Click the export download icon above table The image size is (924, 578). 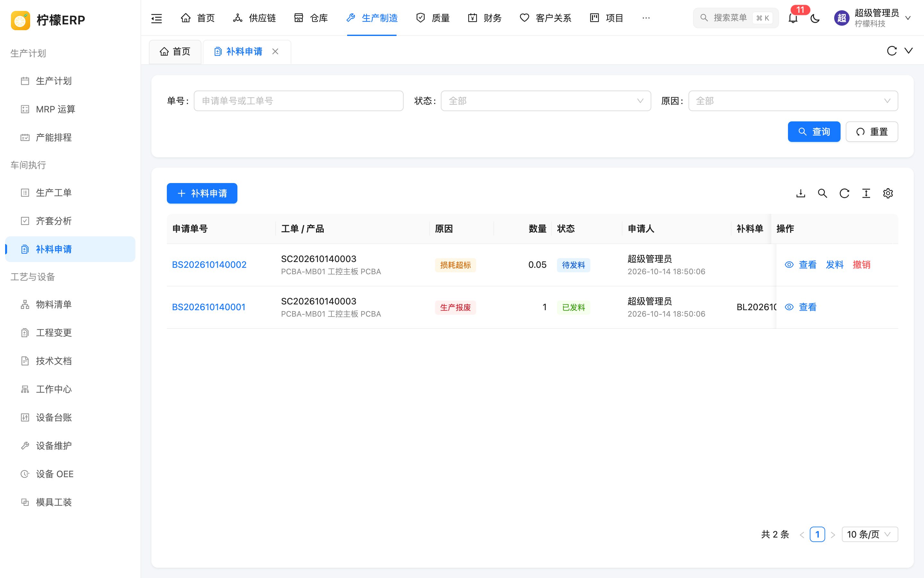801,193
